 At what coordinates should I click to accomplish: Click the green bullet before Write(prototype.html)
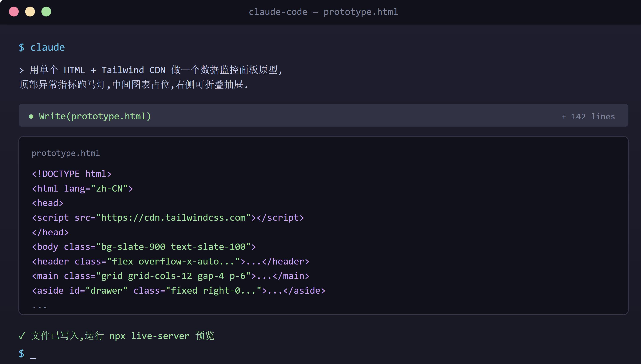tap(31, 116)
